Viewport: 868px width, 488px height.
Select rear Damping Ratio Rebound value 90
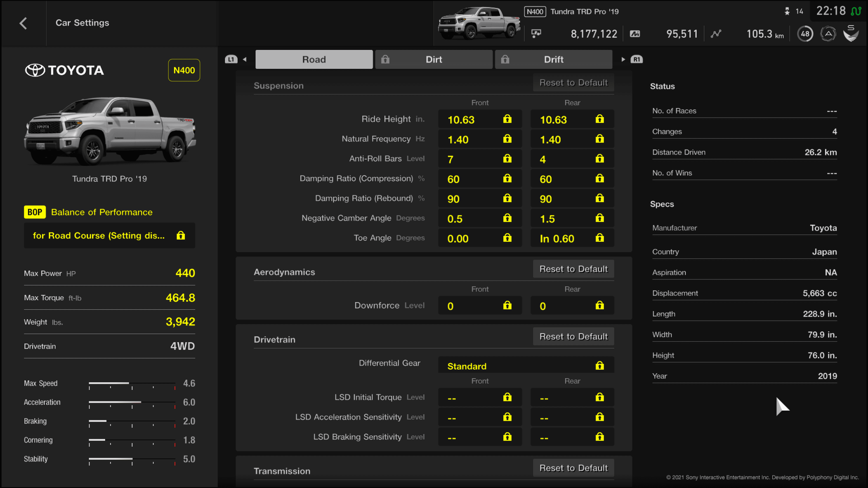pos(572,198)
